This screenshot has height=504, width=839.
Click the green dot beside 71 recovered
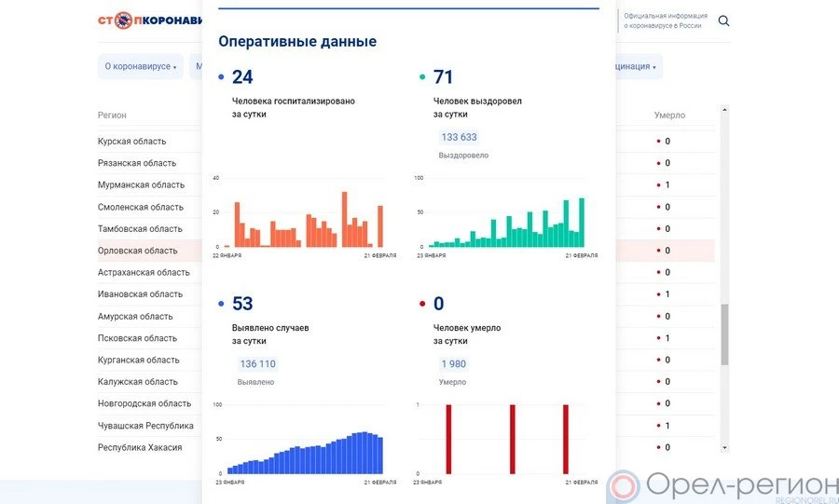(x=422, y=77)
